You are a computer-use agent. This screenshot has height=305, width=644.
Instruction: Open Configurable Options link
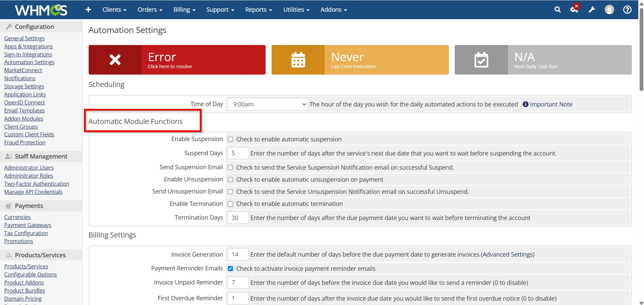click(31, 274)
